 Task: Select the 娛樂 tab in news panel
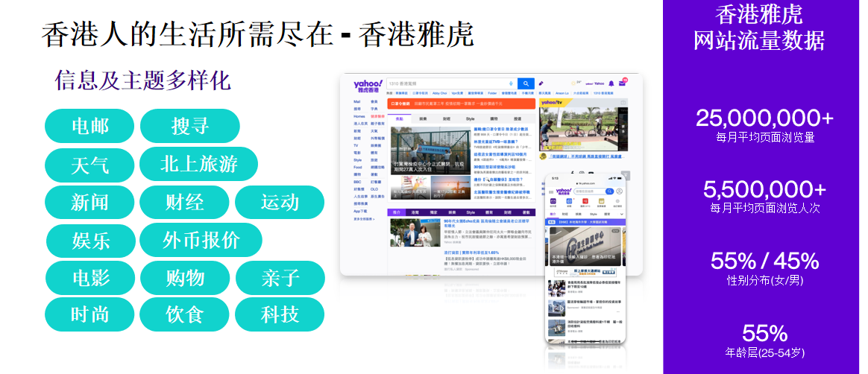coord(423,119)
